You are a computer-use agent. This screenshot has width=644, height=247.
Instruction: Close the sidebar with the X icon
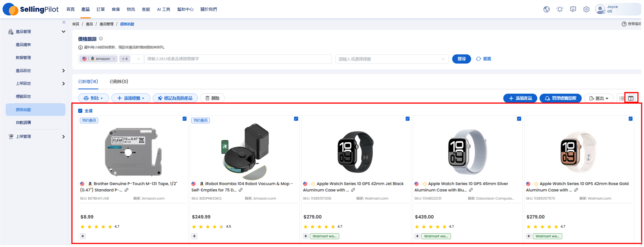pyautogui.click(x=64, y=22)
